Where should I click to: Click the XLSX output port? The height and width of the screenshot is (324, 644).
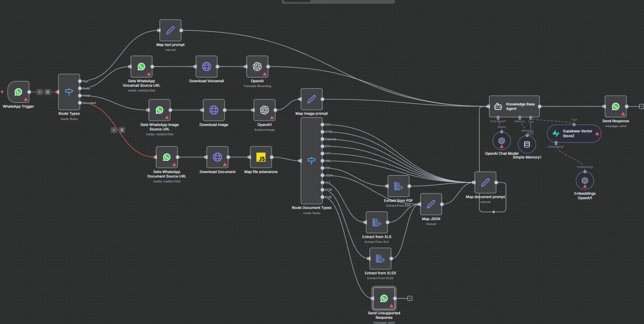click(x=322, y=190)
